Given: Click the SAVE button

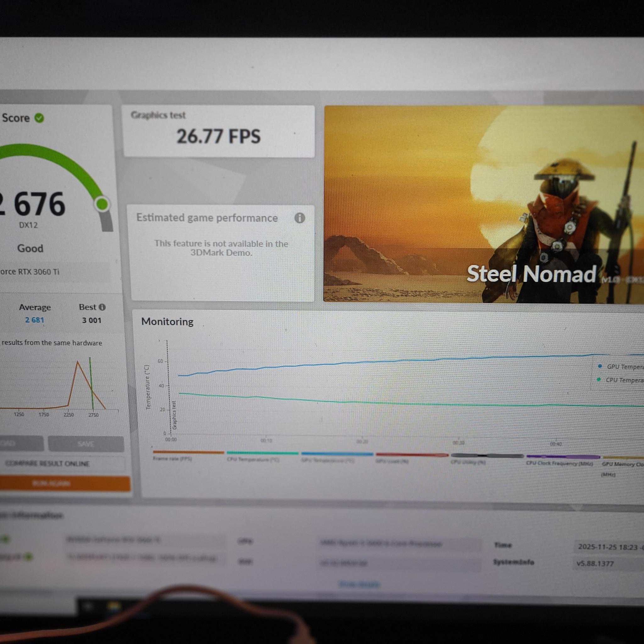Looking at the screenshot, I should point(86,444).
